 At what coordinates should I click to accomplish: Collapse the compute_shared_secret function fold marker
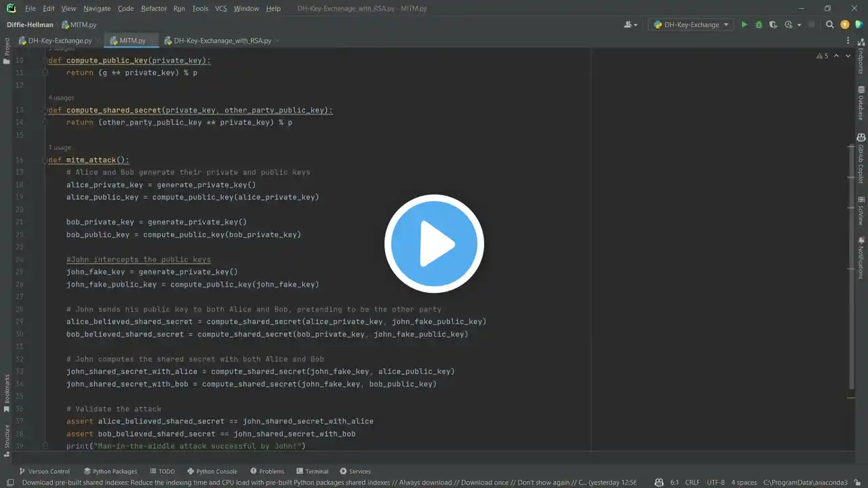45,110
